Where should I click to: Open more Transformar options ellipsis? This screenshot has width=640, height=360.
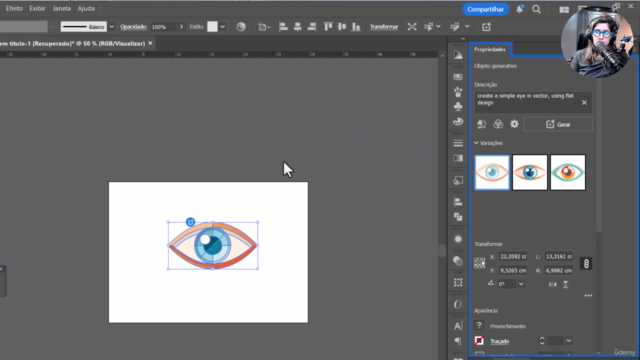point(588,296)
